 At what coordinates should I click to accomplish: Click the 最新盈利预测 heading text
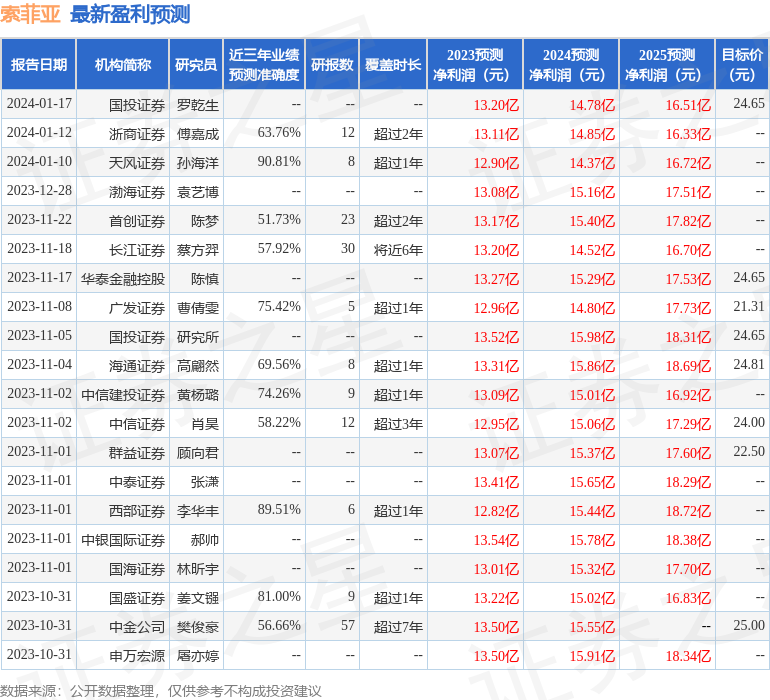pyautogui.click(x=130, y=14)
